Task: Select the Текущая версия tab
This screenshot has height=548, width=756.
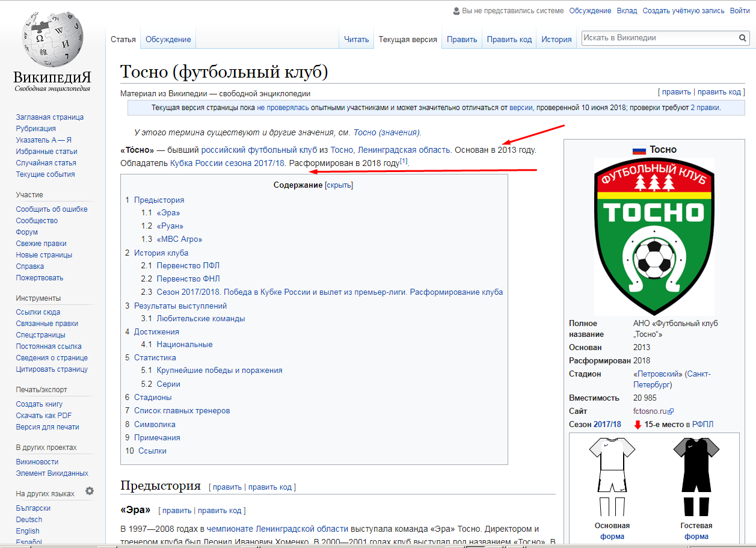Action: click(x=408, y=39)
